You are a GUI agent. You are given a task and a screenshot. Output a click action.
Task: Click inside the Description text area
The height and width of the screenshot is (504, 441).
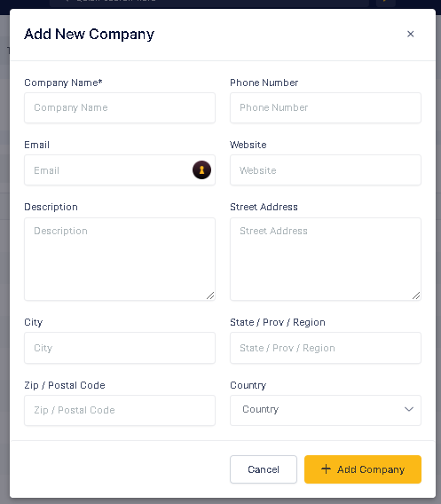pyautogui.click(x=120, y=259)
